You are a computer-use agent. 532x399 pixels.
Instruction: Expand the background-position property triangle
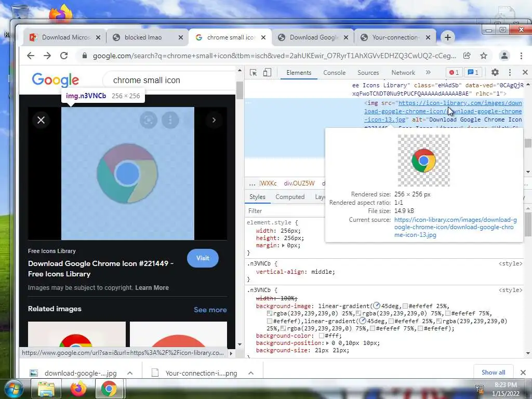pyautogui.click(x=328, y=343)
